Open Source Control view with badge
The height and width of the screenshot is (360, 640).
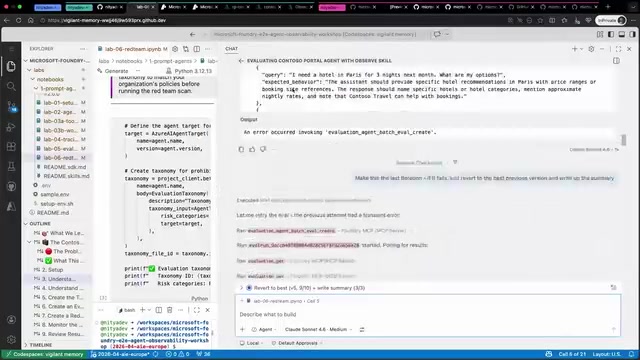pyautogui.click(x=11, y=107)
